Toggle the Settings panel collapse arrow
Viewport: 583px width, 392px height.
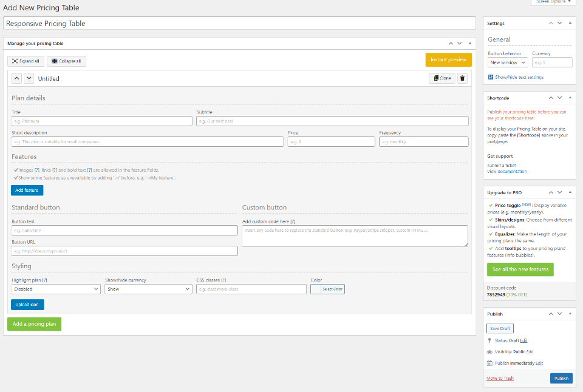click(570, 23)
